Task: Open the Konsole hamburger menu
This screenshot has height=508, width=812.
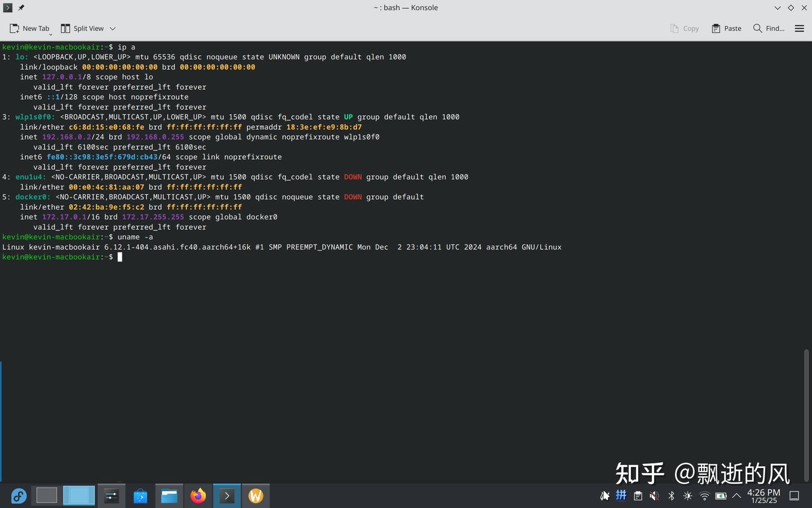Action: 799,28
